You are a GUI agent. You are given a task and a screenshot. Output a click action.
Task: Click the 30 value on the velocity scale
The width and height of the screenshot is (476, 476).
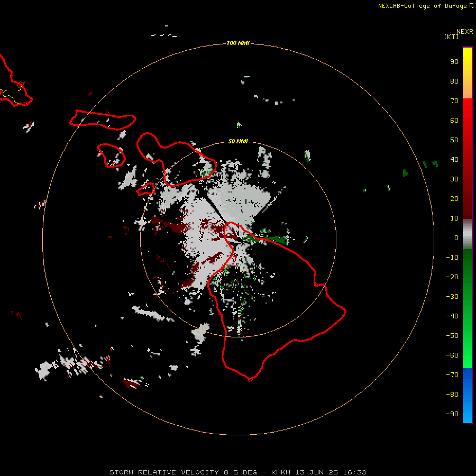coord(454,179)
